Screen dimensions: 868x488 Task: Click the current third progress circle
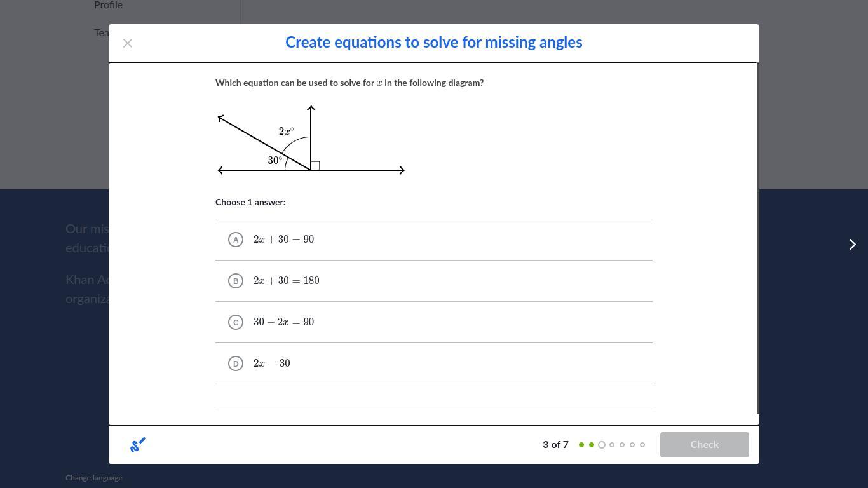tap(602, 445)
